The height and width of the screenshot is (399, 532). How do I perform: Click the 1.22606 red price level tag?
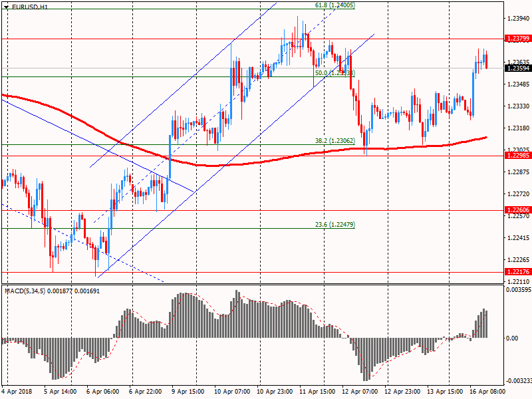[518, 210]
